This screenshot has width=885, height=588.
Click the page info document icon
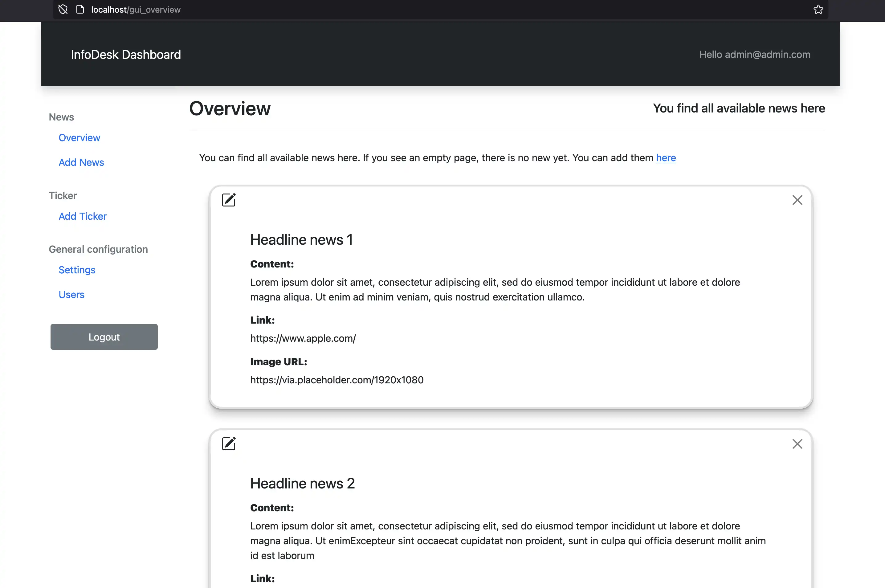tap(80, 9)
